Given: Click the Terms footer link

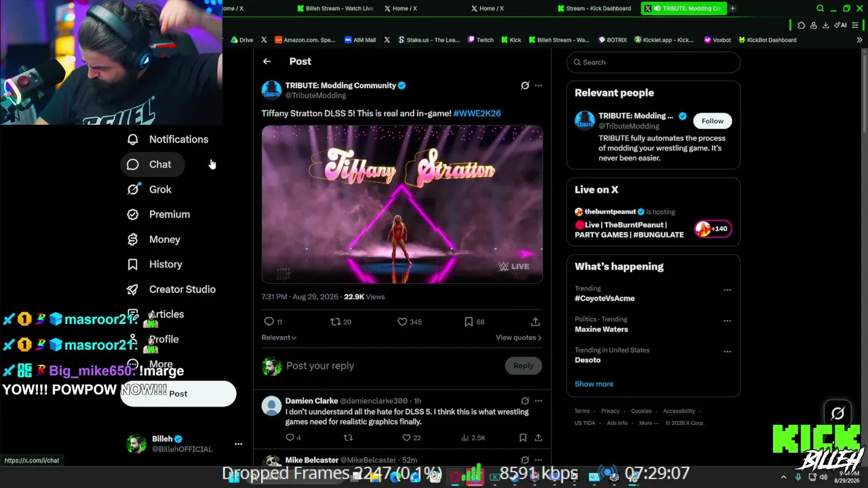Looking at the screenshot, I should [582, 411].
